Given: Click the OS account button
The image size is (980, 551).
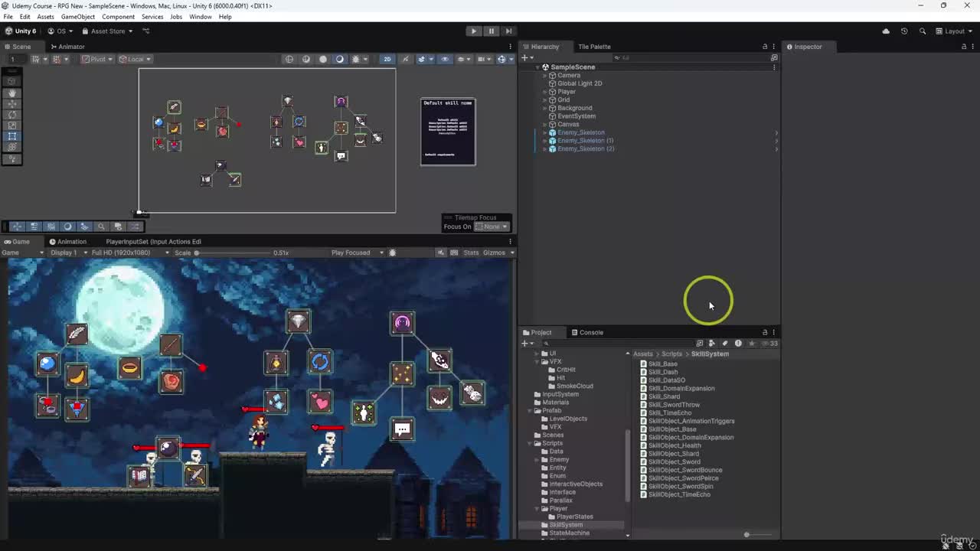Looking at the screenshot, I should tap(60, 31).
